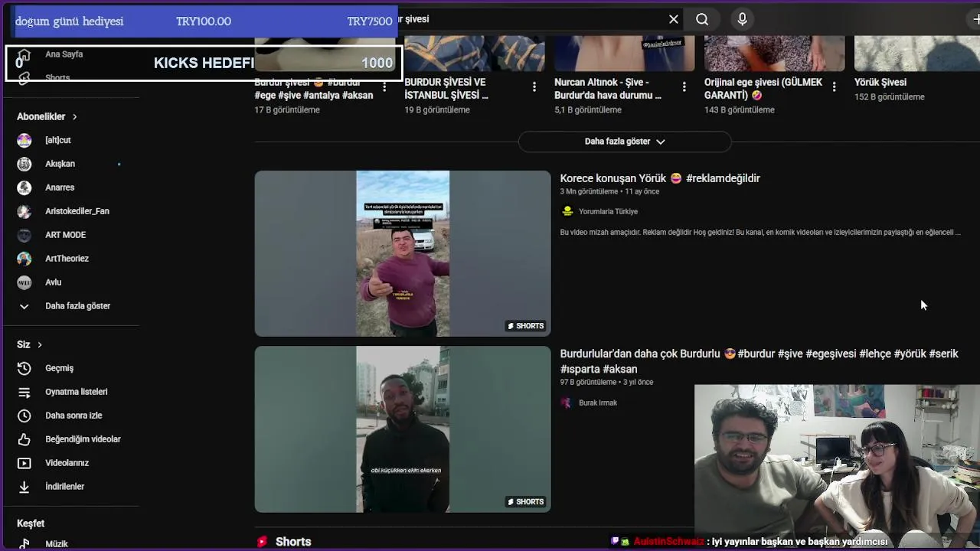
Task: Click the İndirilenler download arrow icon
Action: pos(24,487)
